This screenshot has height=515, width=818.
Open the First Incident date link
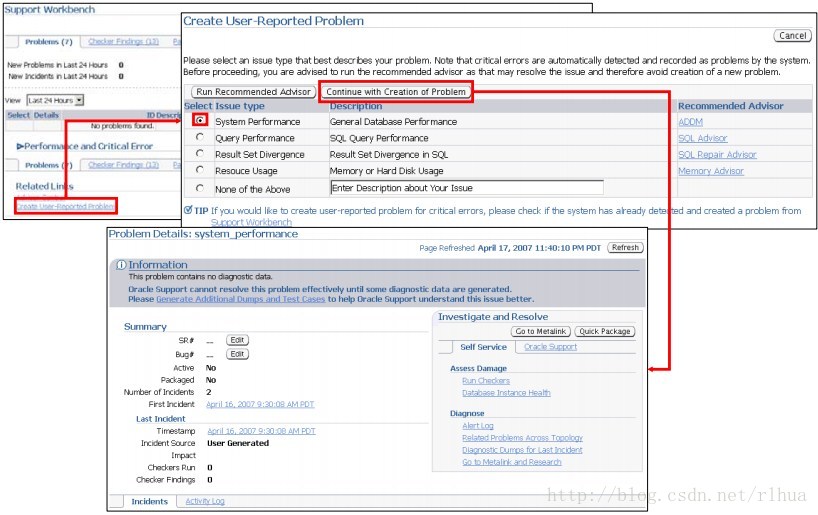click(260, 404)
